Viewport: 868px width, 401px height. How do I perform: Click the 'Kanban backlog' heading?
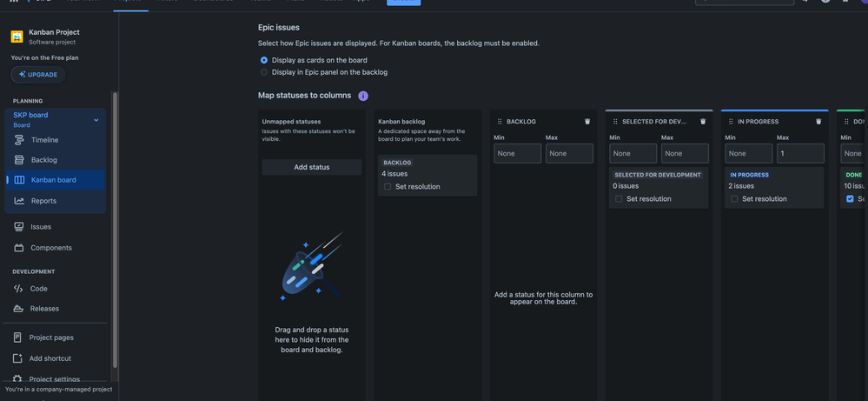coord(401,121)
